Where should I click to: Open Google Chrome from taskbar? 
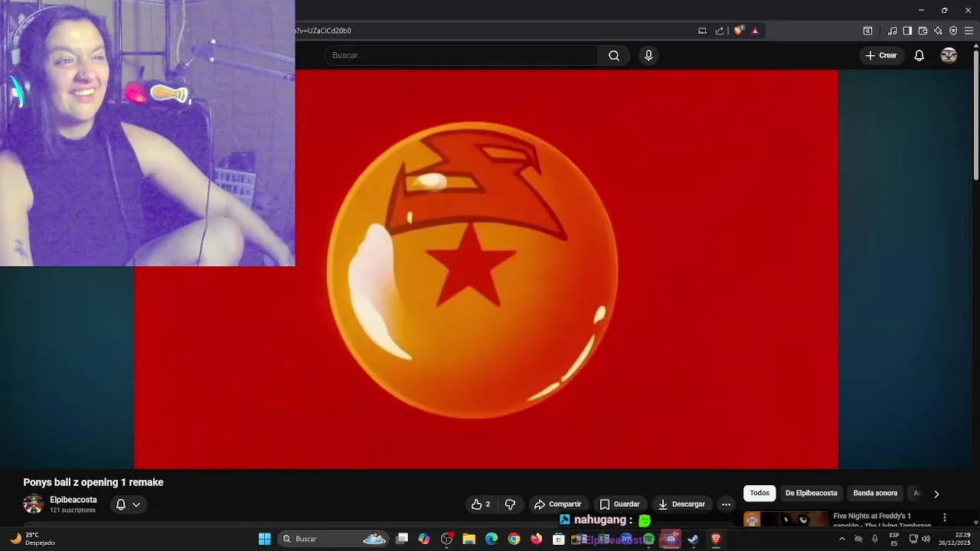pyautogui.click(x=514, y=539)
